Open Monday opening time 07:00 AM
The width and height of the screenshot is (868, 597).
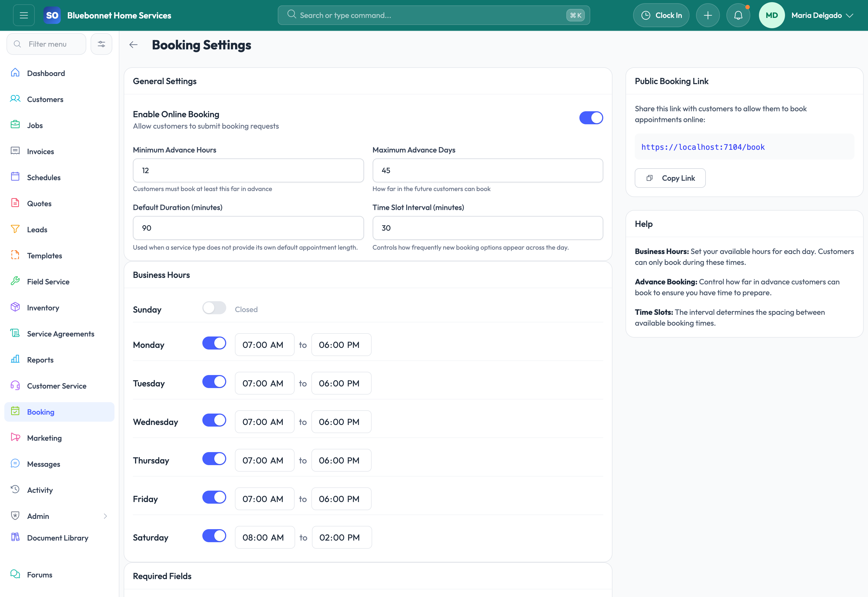click(265, 345)
